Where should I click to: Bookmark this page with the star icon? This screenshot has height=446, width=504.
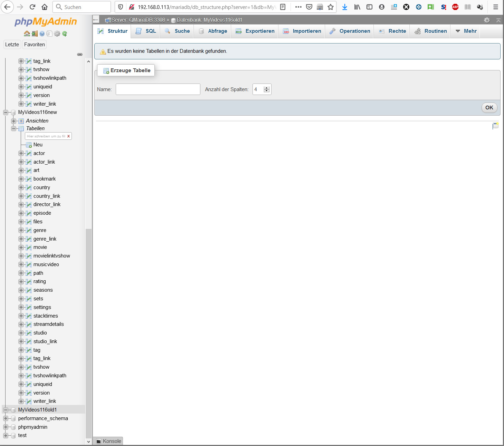[331, 7]
